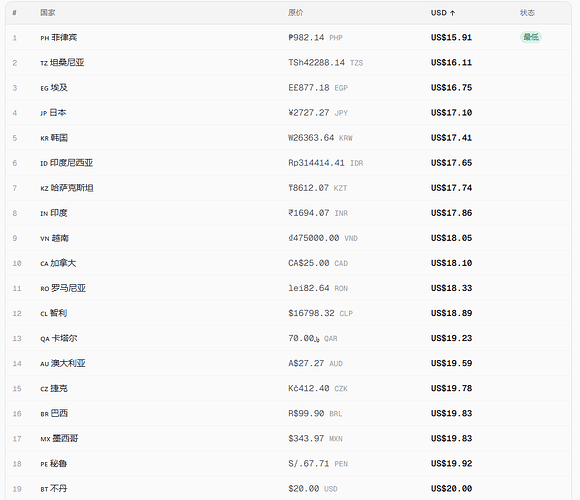This screenshot has width=580, height=500.
Task: Click the US$18.10 value
Action: pos(451,263)
